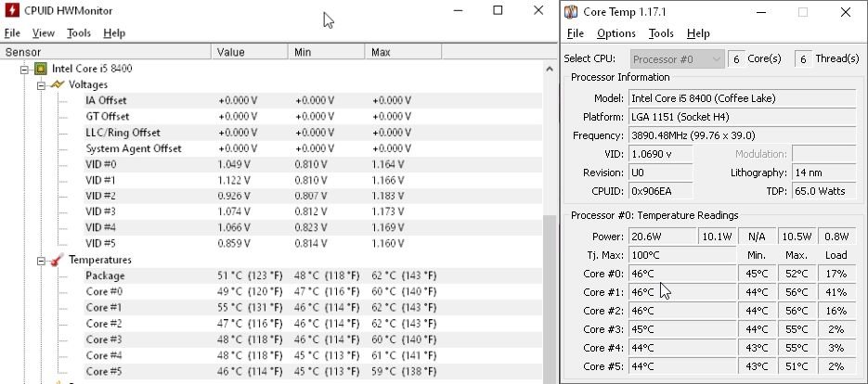
Task: Open Core Temp File menu
Action: click(x=576, y=33)
